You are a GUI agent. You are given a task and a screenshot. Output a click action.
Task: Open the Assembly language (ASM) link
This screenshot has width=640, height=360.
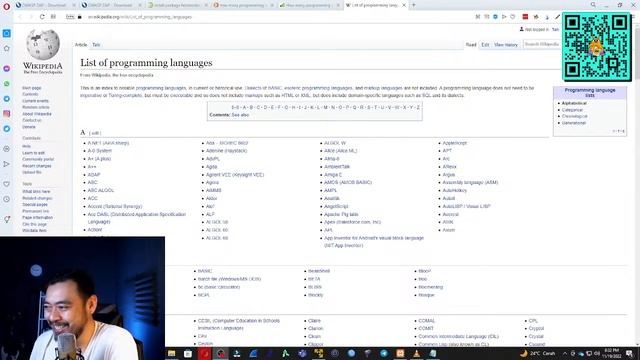point(470,182)
